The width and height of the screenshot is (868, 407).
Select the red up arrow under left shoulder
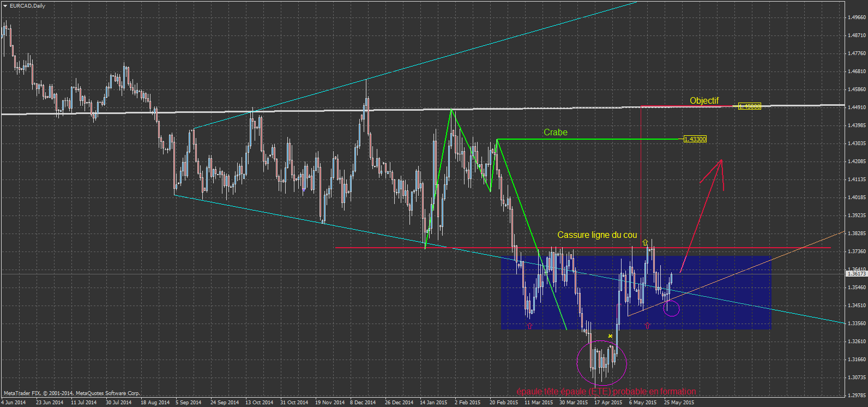coord(529,326)
